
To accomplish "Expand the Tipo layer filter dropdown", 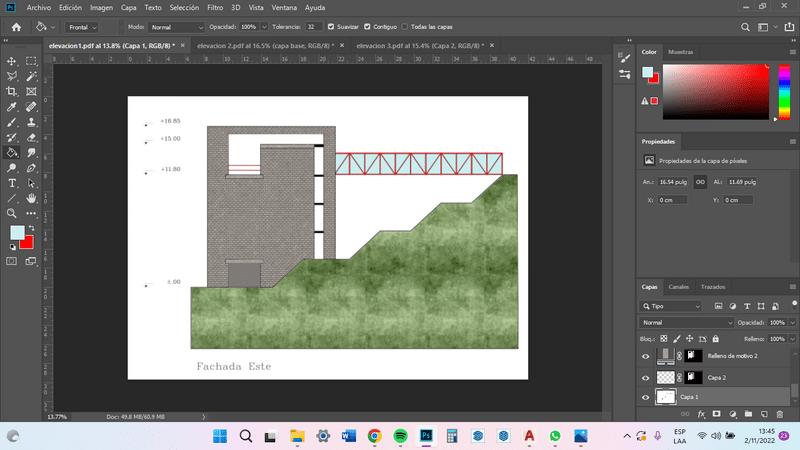I will click(672, 306).
